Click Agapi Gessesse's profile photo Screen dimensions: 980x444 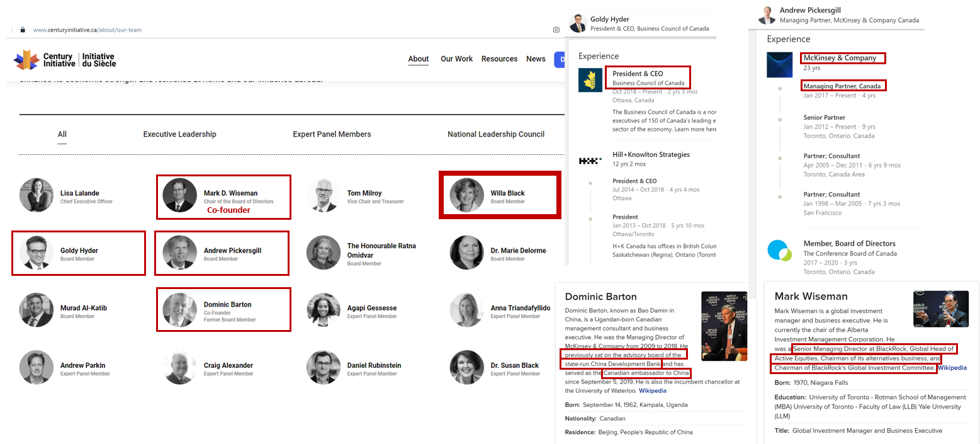[324, 310]
